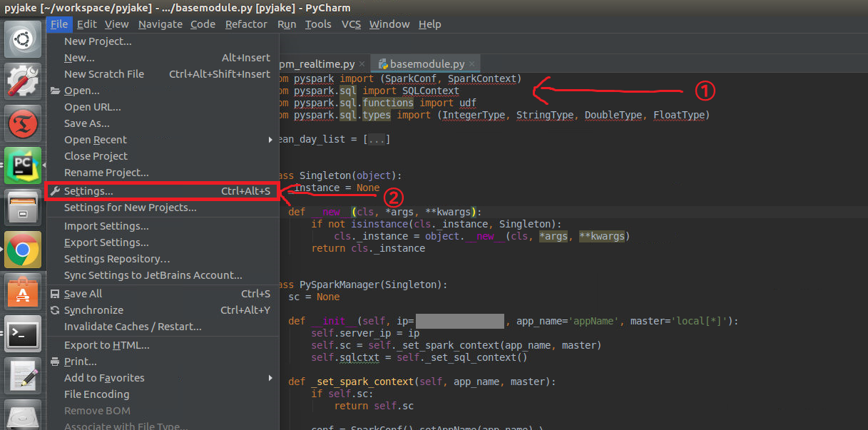
Task: Click 'return cls._instance' line
Action: click(x=368, y=248)
